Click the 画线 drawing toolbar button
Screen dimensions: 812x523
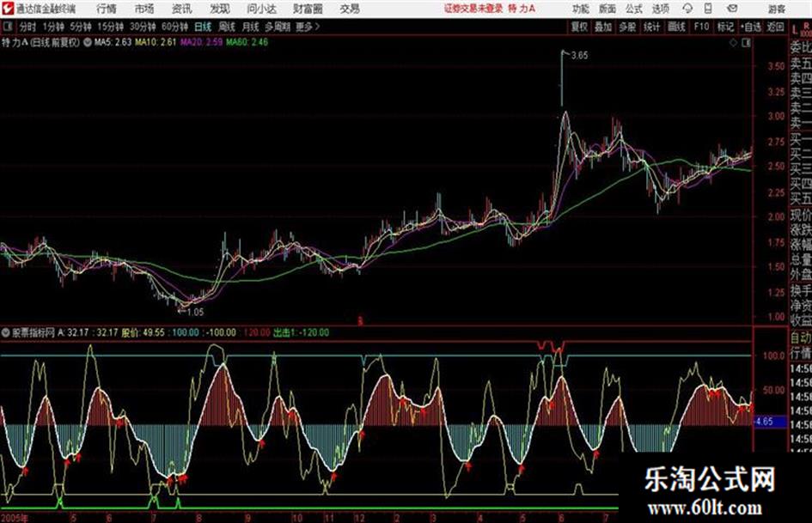(x=676, y=27)
